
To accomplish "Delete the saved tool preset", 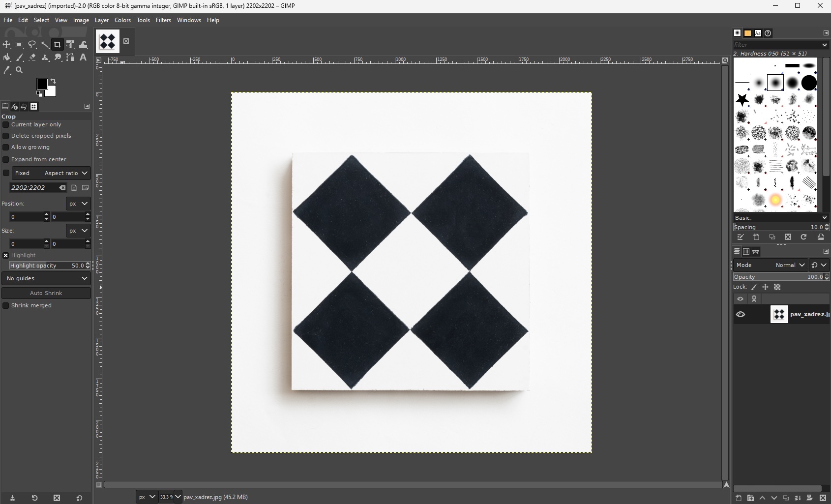I will [x=57, y=498].
